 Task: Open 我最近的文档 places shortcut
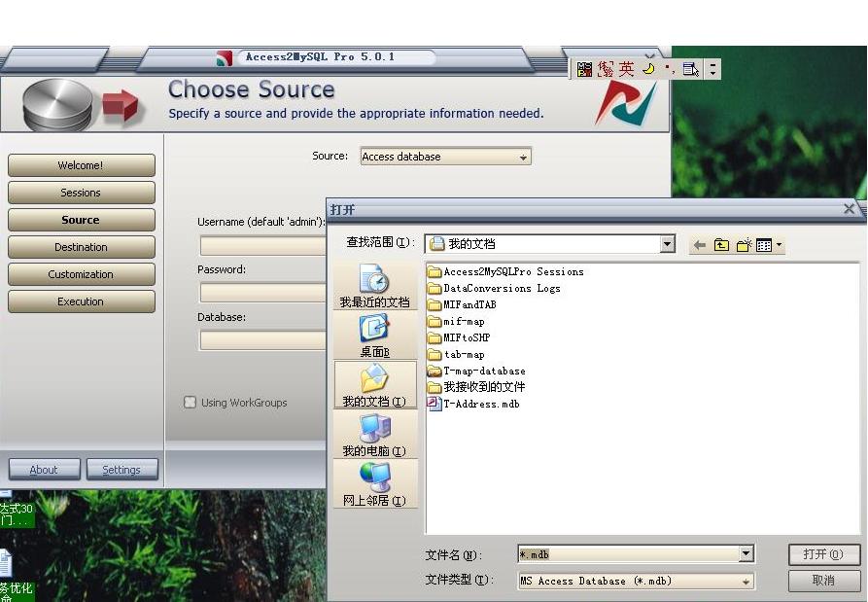click(x=375, y=286)
